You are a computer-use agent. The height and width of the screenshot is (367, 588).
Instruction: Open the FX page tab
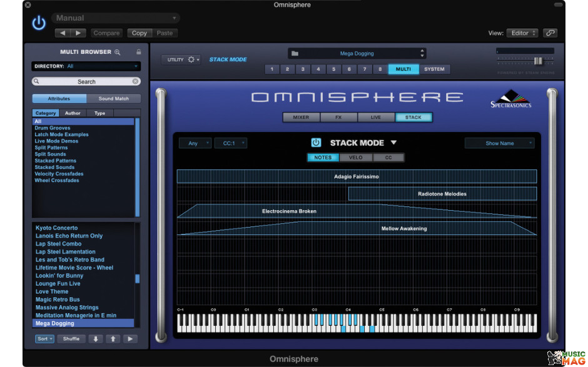338,118
